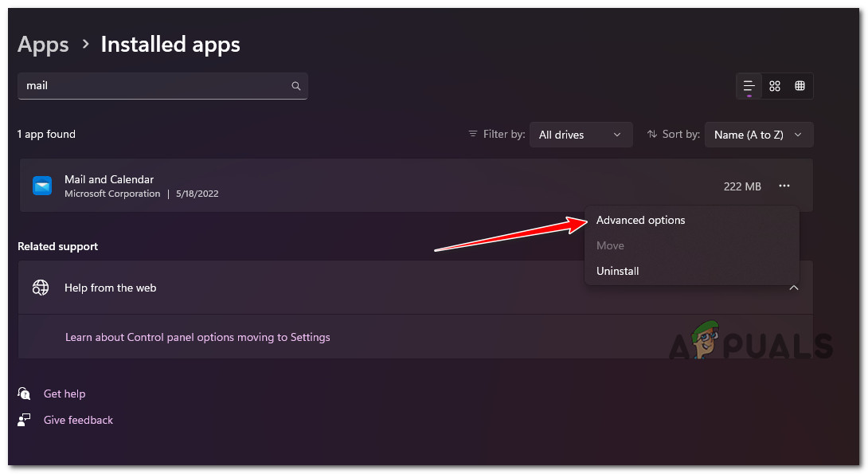Collapse the Help from the web section

coord(793,288)
